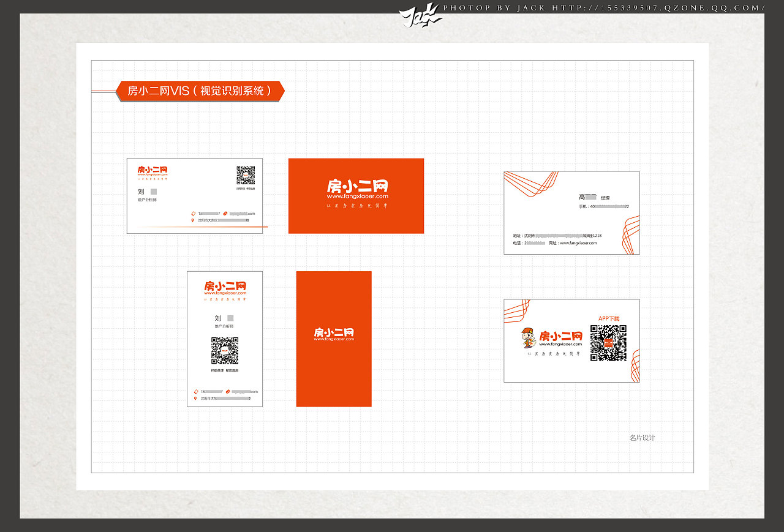Click the 网址 www.fangxiaoer.com link on the 高 card
Image resolution: width=784 pixels, height=532 pixels.
coord(573,243)
